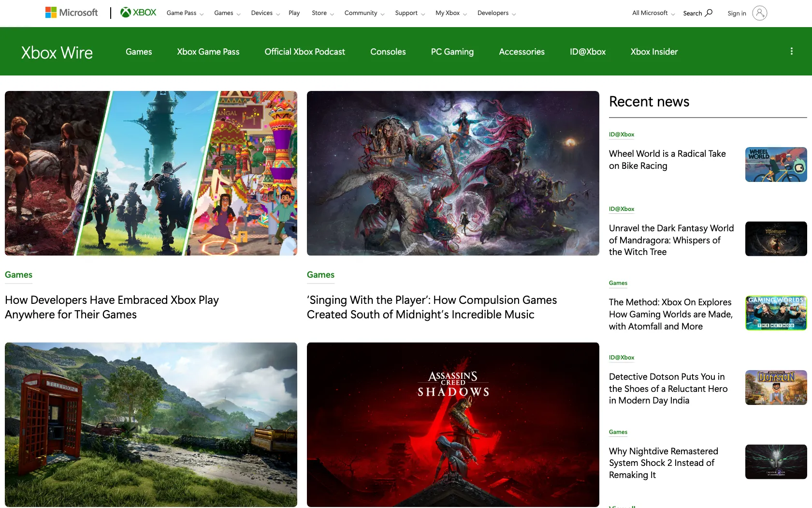The height and width of the screenshot is (508, 812).
Task: Open the red telephone box article image
Action: coord(151,425)
